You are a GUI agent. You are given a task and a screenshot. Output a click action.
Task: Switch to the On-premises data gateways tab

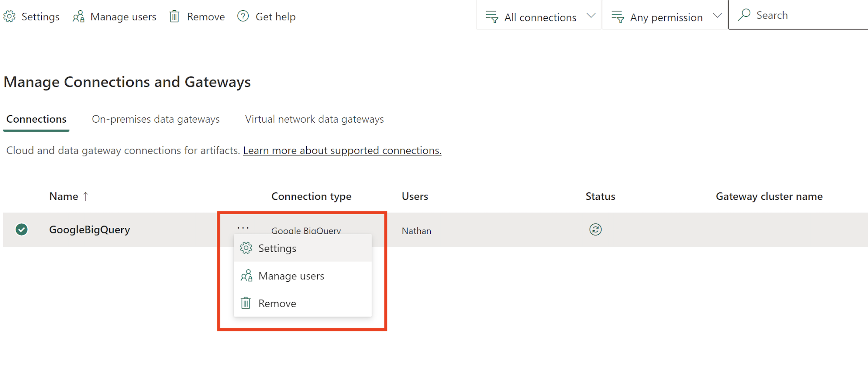point(156,119)
